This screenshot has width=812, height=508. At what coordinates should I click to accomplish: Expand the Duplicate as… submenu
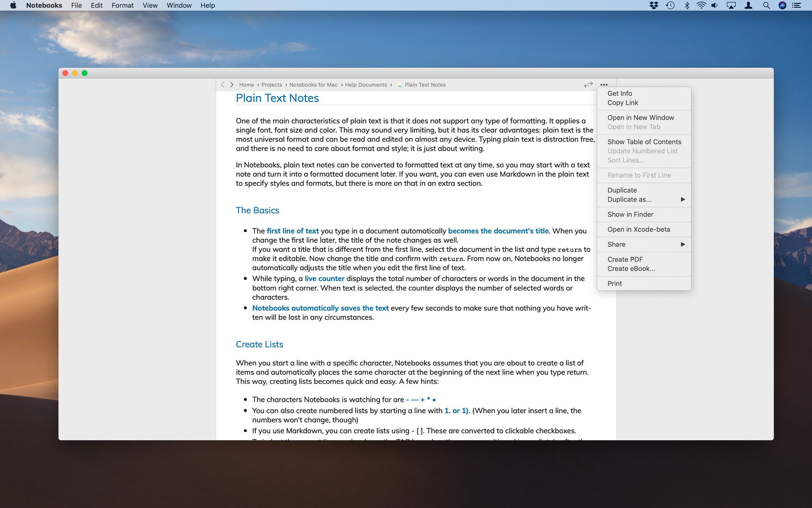[644, 200]
